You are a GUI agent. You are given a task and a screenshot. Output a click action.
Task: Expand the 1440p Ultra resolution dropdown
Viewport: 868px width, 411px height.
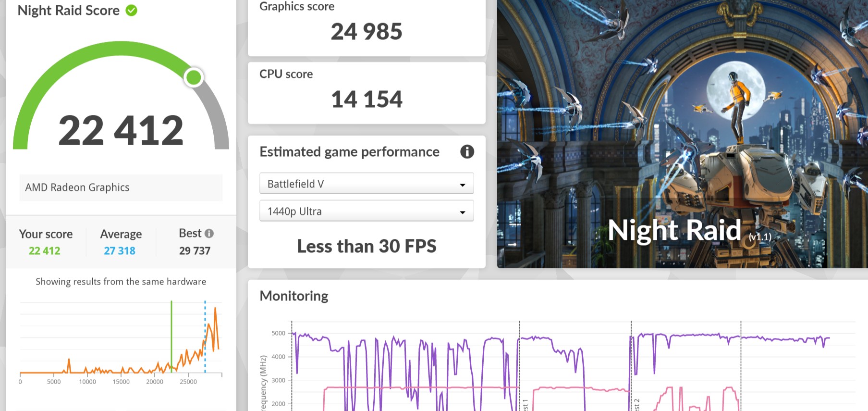tap(366, 212)
